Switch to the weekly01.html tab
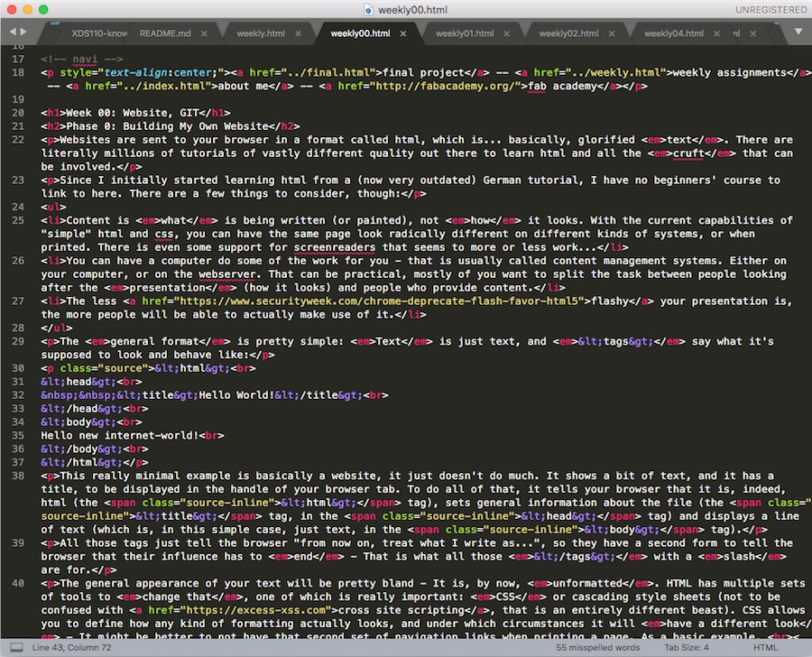The image size is (812, 657). [x=465, y=33]
